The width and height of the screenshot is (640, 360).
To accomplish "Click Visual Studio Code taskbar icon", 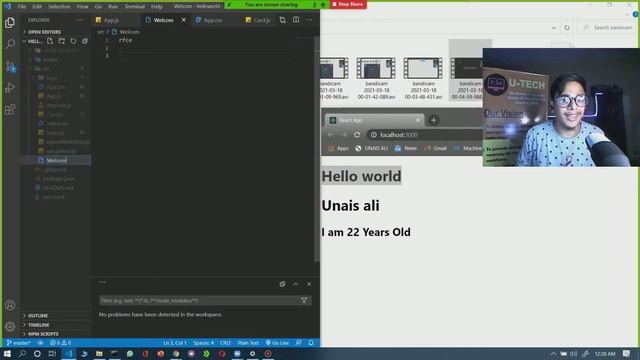I will tap(68, 353).
